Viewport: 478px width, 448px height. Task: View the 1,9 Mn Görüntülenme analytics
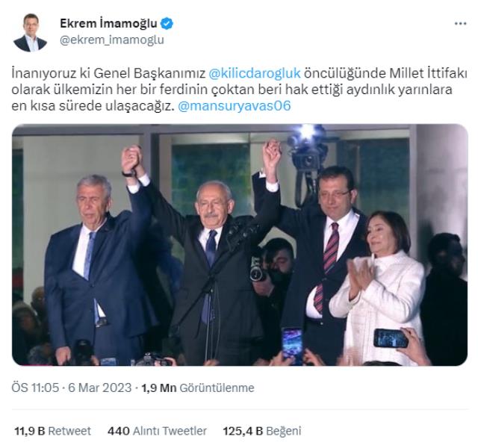click(197, 388)
